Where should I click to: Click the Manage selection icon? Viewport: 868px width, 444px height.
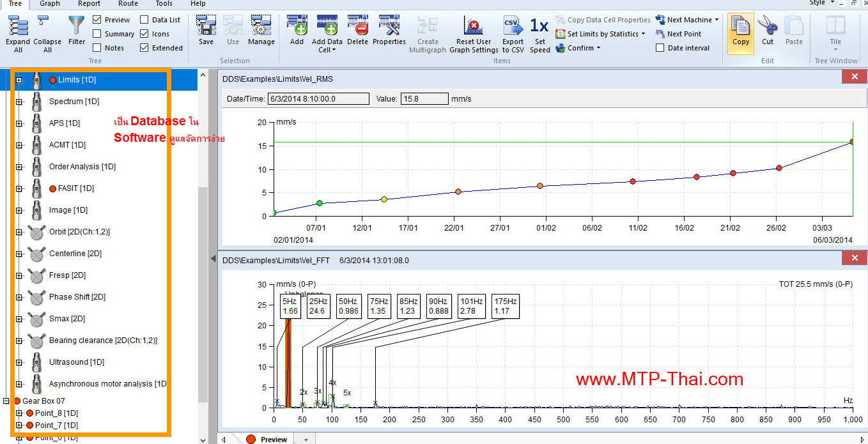click(261, 26)
